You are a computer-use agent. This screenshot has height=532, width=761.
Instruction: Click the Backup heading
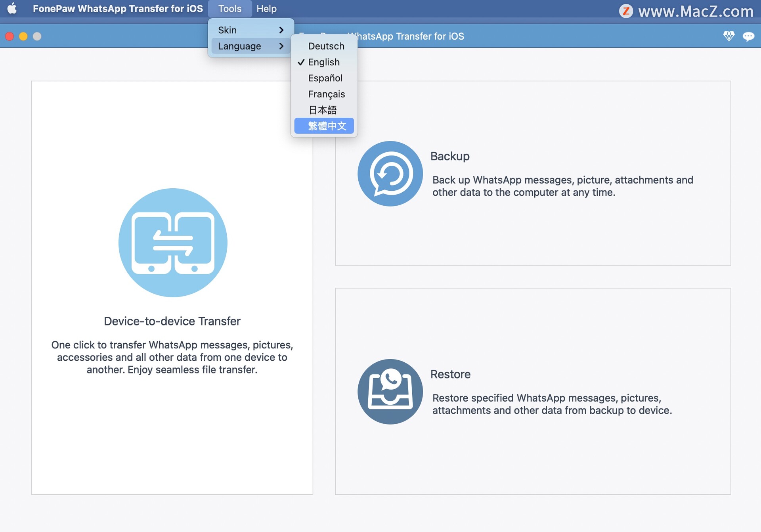click(450, 156)
